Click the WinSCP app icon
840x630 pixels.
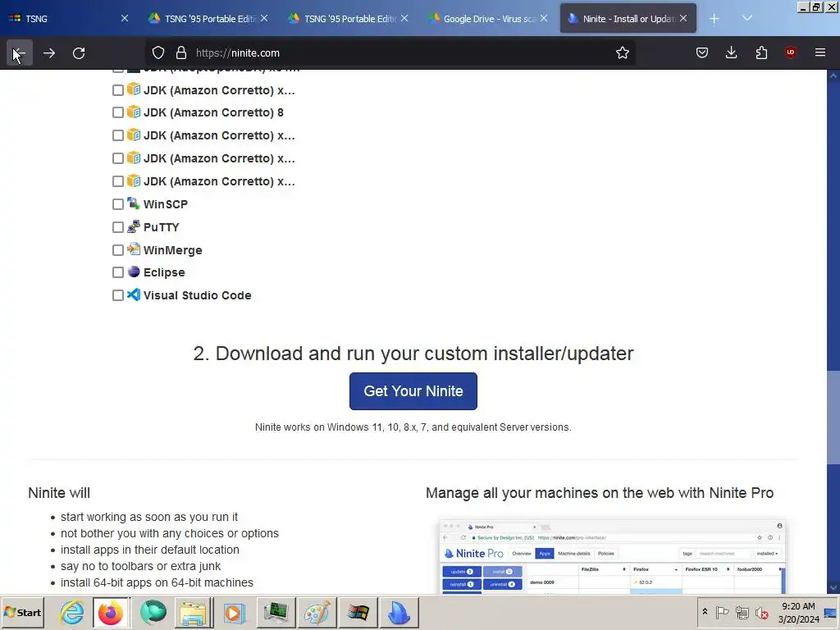point(134,203)
